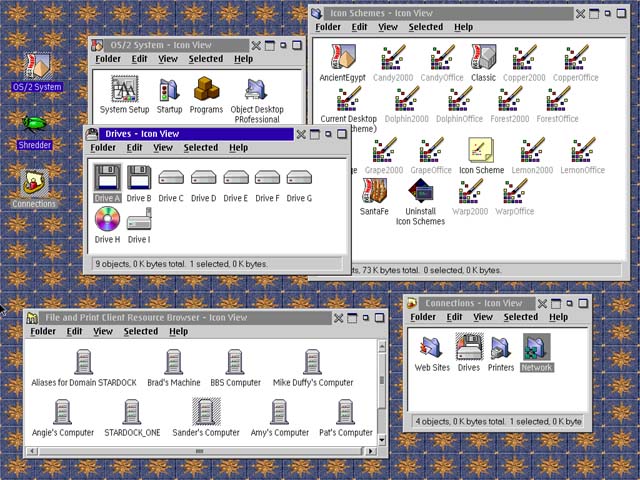The height and width of the screenshot is (480, 640).
Task: Open the System Setup icon
Action: (124, 89)
